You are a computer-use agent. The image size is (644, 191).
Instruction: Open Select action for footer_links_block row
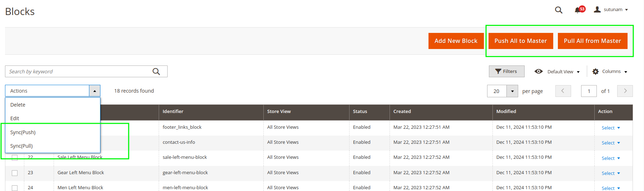click(x=610, y=128)
